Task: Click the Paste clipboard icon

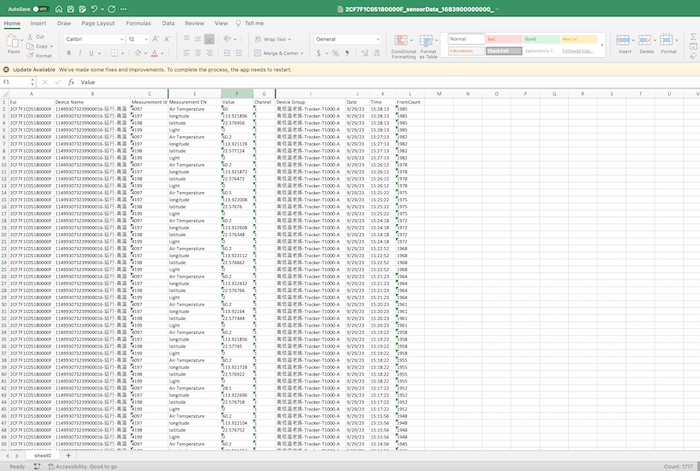Action: coord(14,41)
